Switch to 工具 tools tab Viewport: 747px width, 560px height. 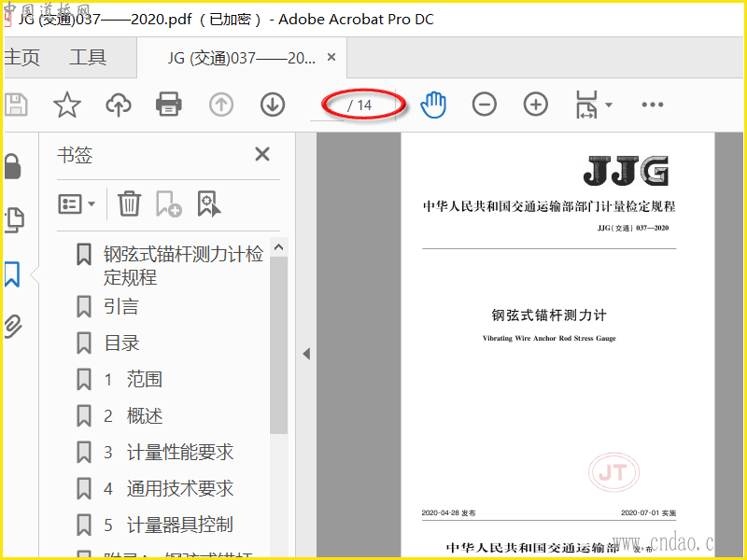click(x=88, y=58)
